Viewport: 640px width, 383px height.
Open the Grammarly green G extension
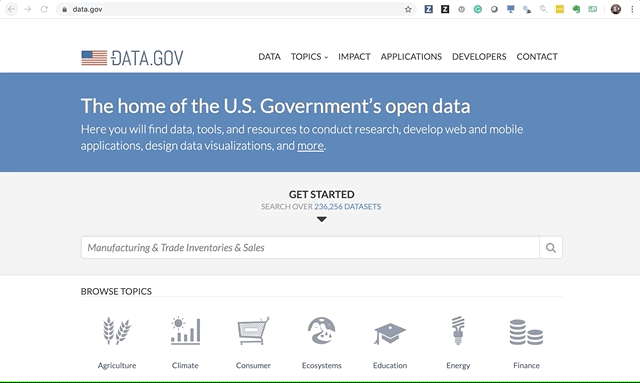tap(478, 9)
